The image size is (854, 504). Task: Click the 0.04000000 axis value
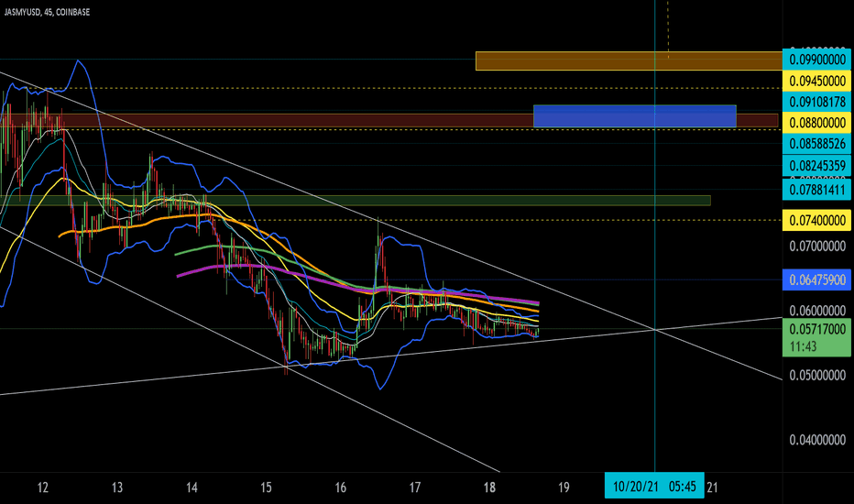(817, 440)
